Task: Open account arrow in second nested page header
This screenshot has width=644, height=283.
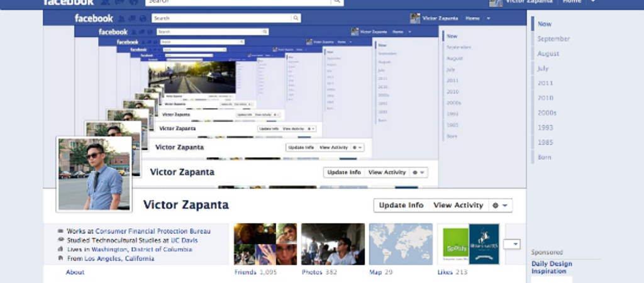Action: 409,31
